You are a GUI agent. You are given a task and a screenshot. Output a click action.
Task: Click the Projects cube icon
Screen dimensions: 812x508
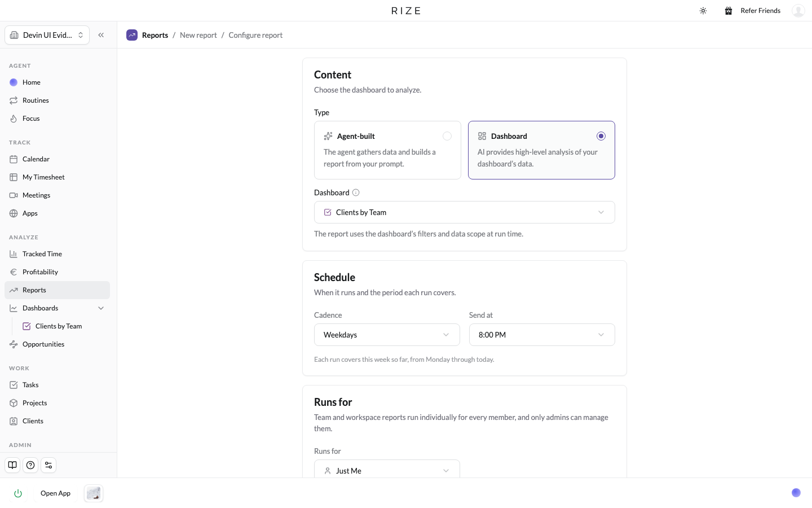coord(14,403)
